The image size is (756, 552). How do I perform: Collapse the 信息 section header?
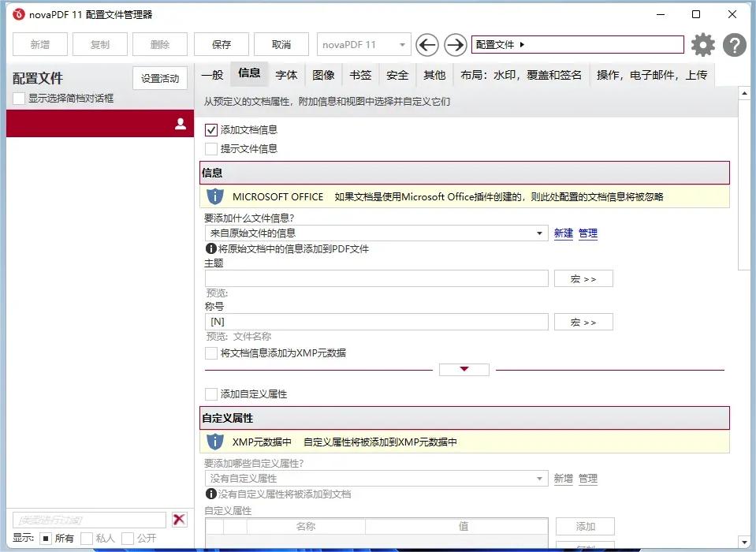(464, 173)
